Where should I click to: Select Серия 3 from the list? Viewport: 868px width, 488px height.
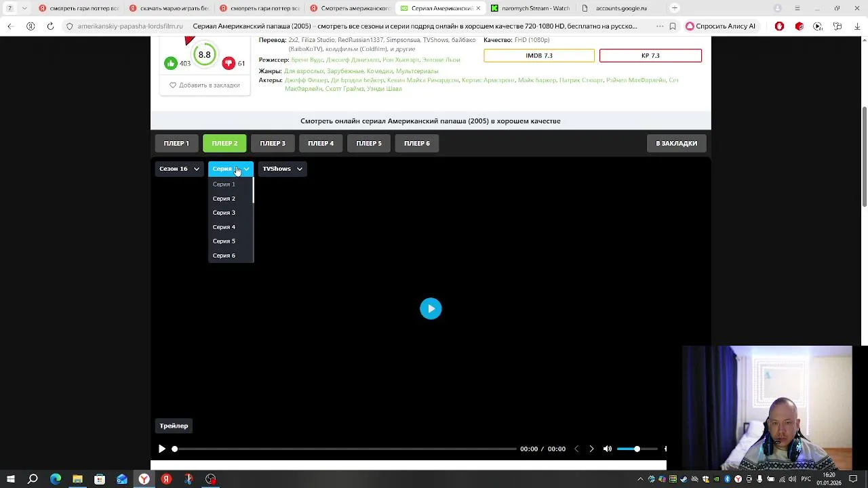tap(224, 213)
